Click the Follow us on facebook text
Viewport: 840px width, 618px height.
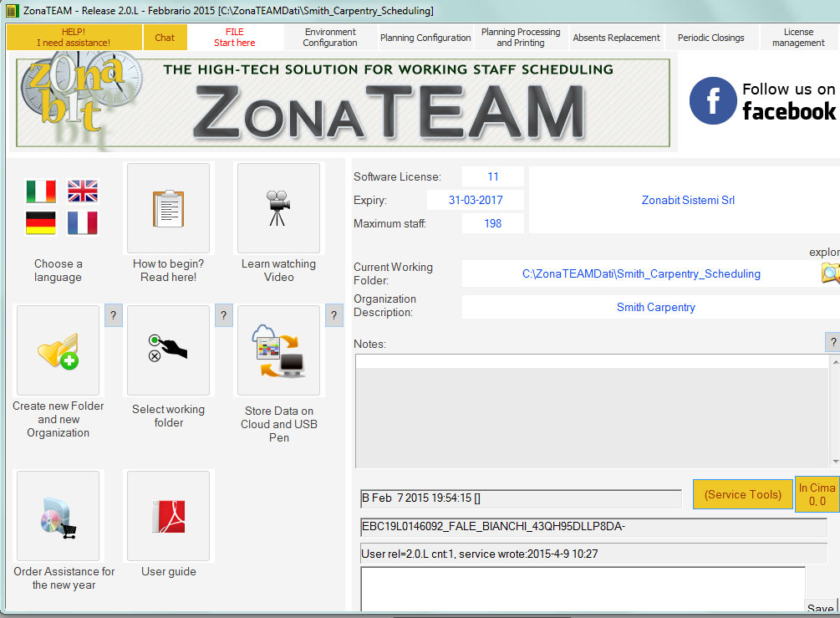coord(788,100)
